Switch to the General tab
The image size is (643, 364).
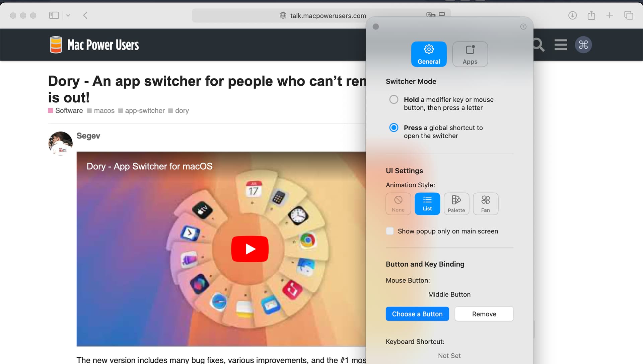point(429,54)
